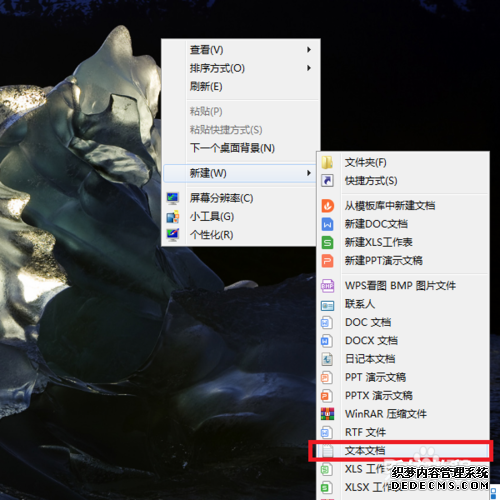The height and width of the screenshot is (500, 500).
Task: Open the 新建(W) submenu arrow
Action: [x=309, y=173]
